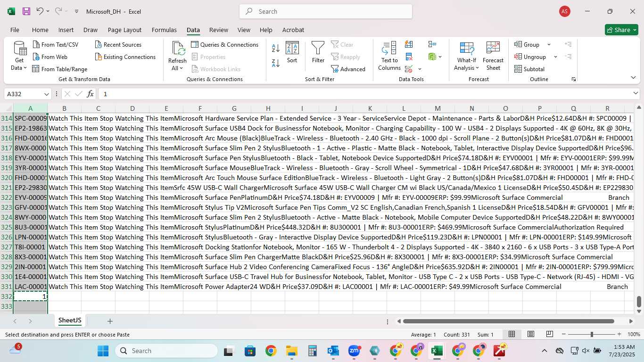This screenshot has width=644, height=362.
Task: Click Advanced filter option
Action: 348,69
